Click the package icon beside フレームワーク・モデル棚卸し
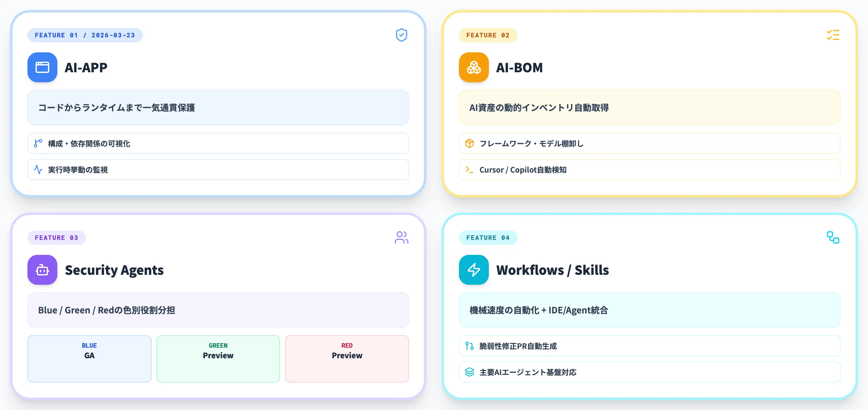Viewport: 868px width, 410px height. tap(469, 143)
